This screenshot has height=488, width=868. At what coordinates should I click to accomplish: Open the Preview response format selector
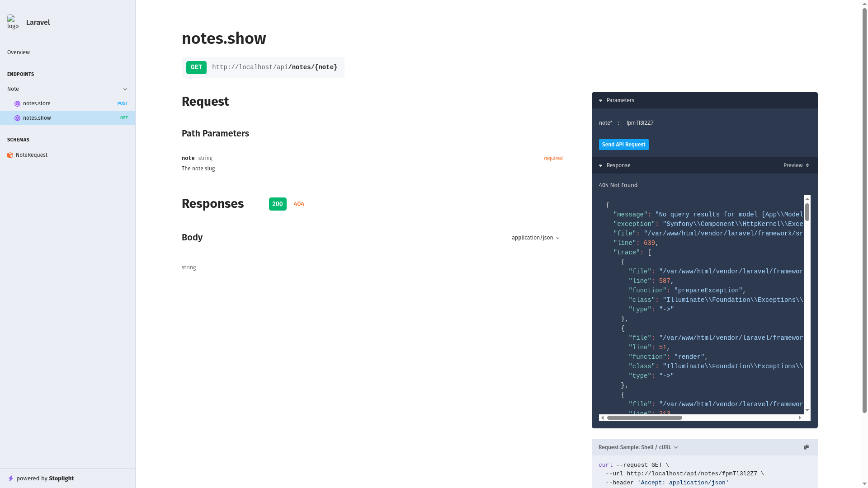pyautogui.click(x=796, y=165)
